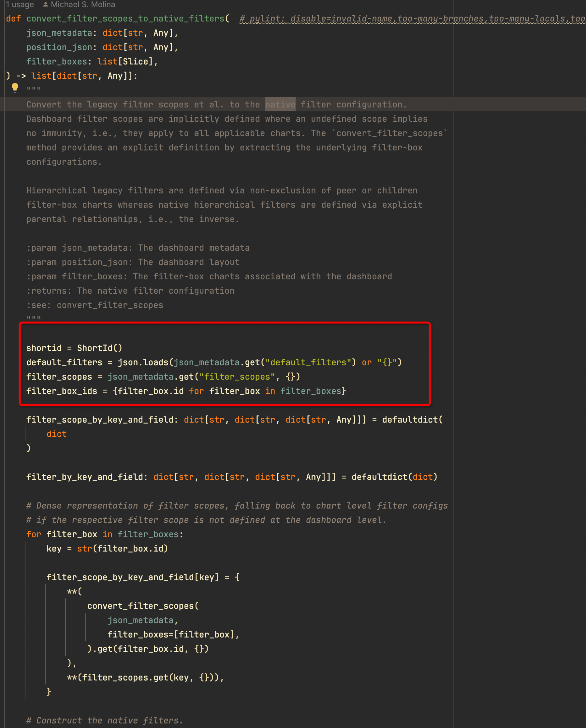Click the convert_filter_scopes( call in loop
Screen dimensions: 586x728
[x=143, y=606]
